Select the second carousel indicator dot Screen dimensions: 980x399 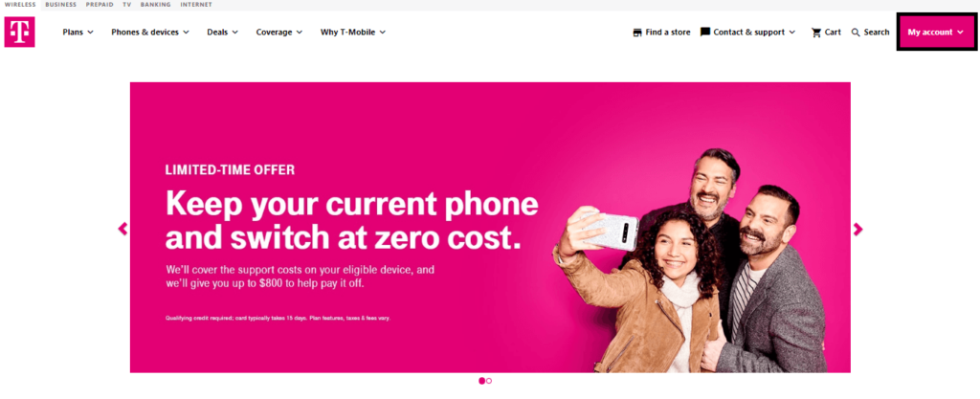[x=489, y=380]
